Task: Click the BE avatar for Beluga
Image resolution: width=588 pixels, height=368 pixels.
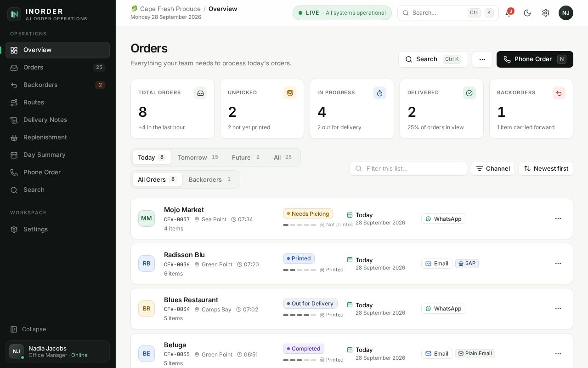Action: coord(147,354)
